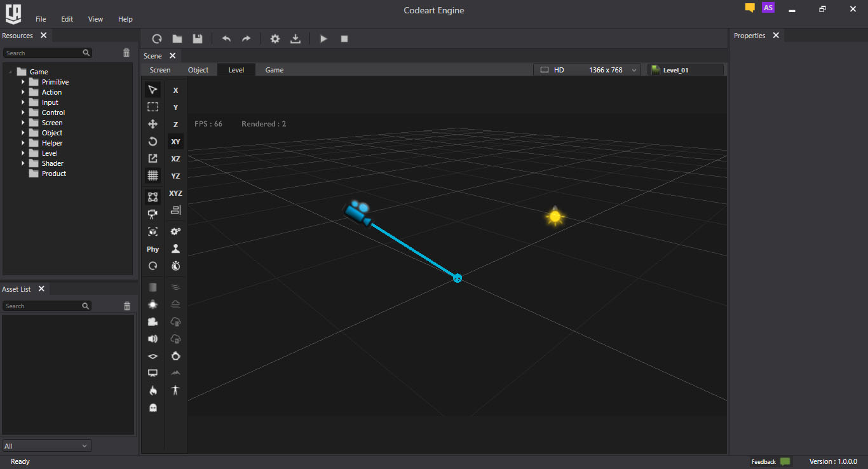868x469 pixels.
Task: Activate the rectangle marquee selection tool
Action: [153, 107]
